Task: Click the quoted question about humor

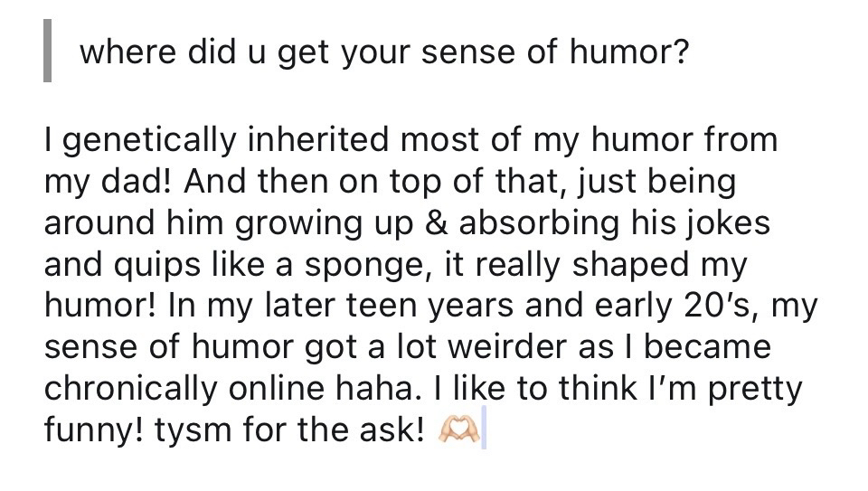Action: coord(383,54)
